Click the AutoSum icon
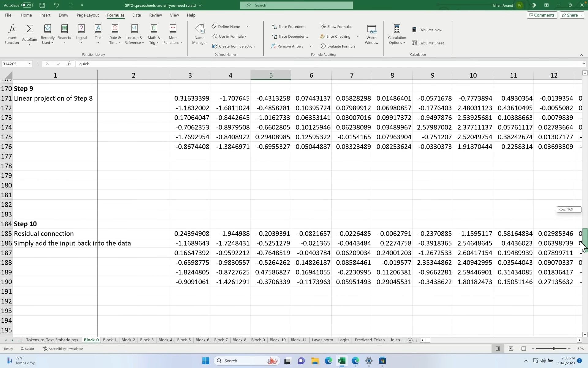This screenshot has width=588, height=368. [x=29, y=29]
